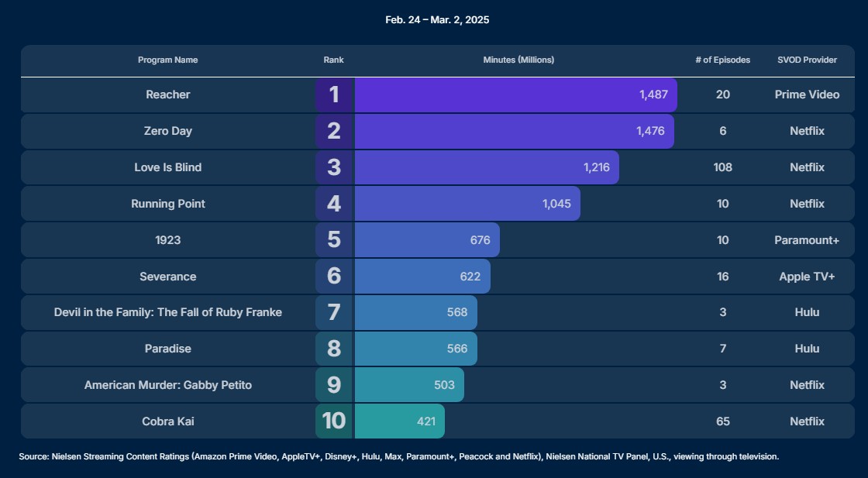
Task: Click the Paramount+ provider label
Action: tap(807, 240)
